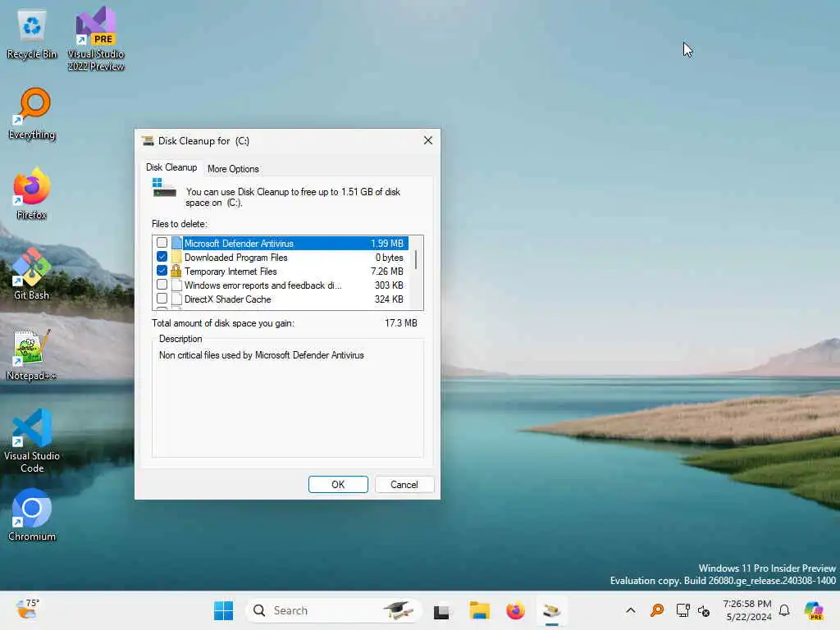The height and width of the screenshot is (630, 840).
Task: Select the Firefox desktop shortcut
Action: (x=32, y=194)
